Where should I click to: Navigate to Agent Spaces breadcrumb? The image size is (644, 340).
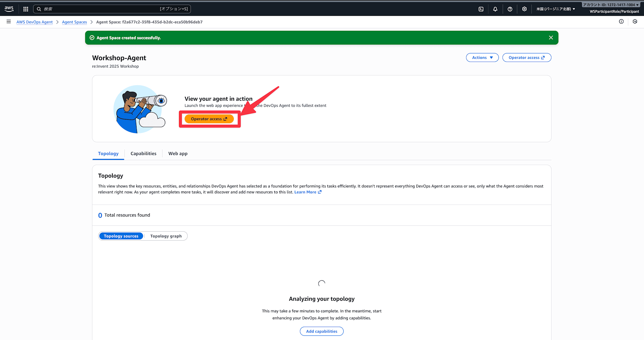[74, 22]
